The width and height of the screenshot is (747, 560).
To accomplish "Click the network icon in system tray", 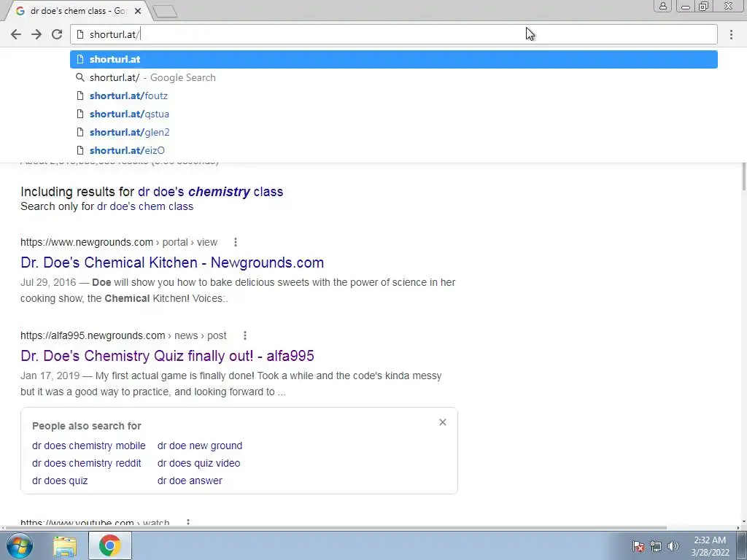I will (x=656, y=545).
